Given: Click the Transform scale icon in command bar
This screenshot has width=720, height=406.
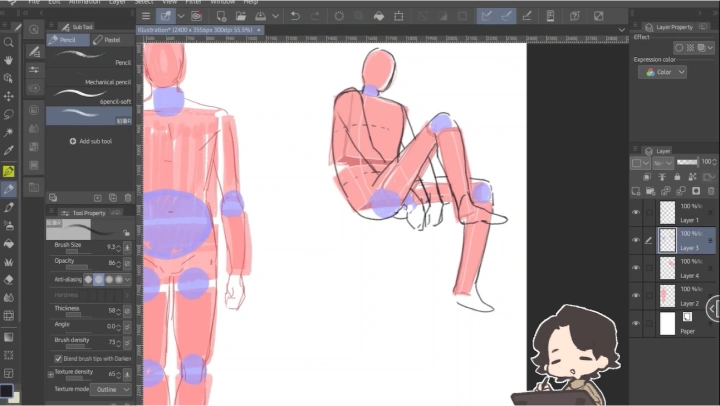Looking at the screenshot, I should click(399, 16).
